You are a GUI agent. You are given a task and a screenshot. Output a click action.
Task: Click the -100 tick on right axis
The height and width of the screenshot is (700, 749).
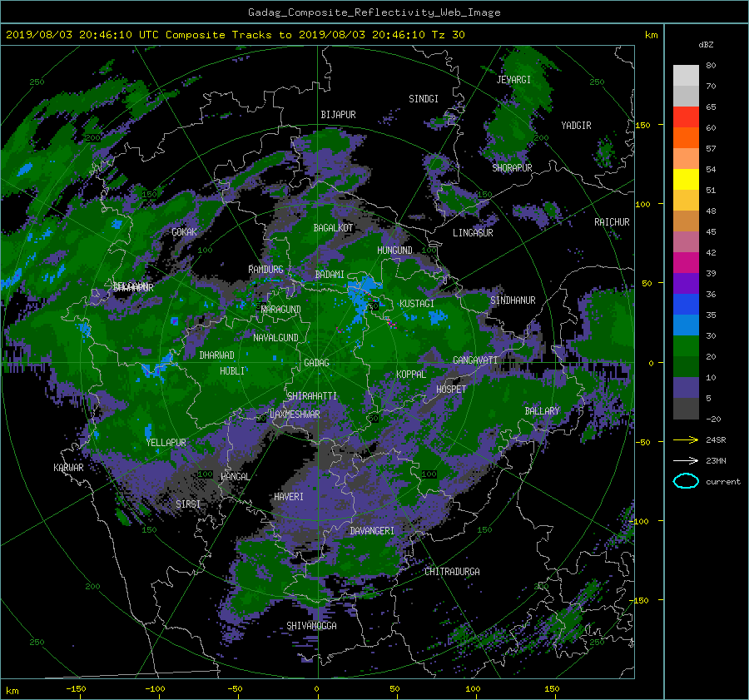pos(641,521)
